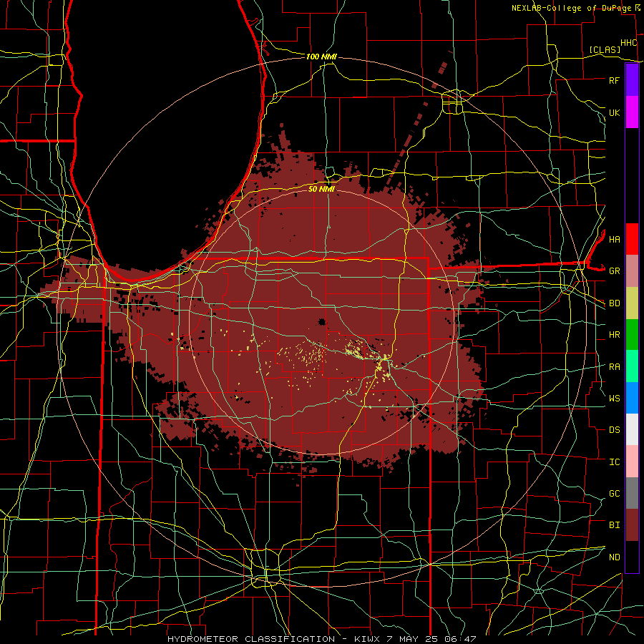The height and width of the screenshot is (644, 644).
Task: Click the KIWX radar site identifier
Action: pyautogui.click(x=368, y=639)
